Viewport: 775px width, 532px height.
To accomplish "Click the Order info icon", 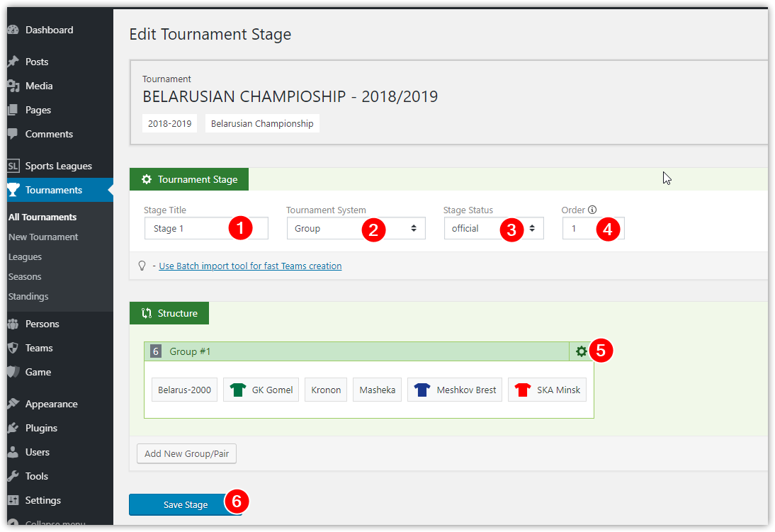I will (x=592, y=210).
